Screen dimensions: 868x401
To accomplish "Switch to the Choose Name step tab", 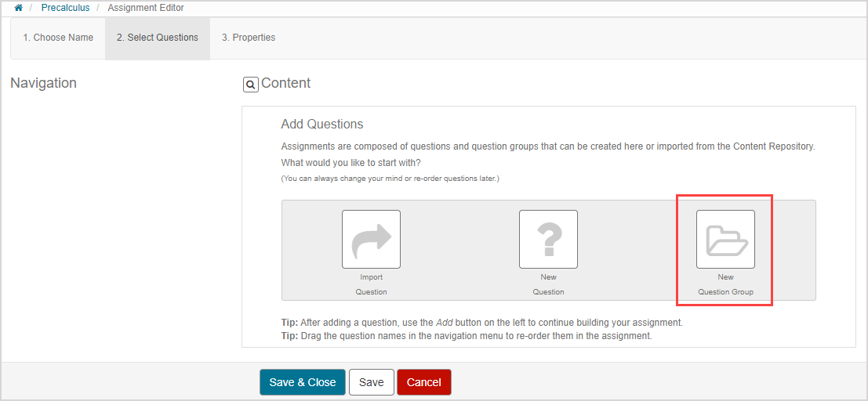I will coord(58,38).
